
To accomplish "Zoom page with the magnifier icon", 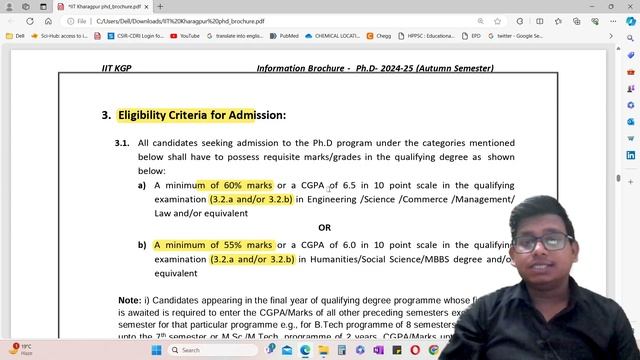I will [x=480, y=21].
